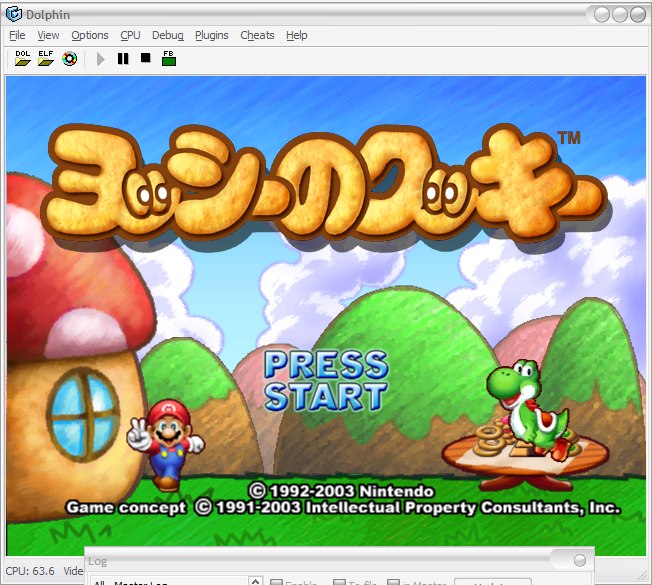Screen dimensions: 652x585
Task: Click the ELF open file icon
Action: click(46, 58)
